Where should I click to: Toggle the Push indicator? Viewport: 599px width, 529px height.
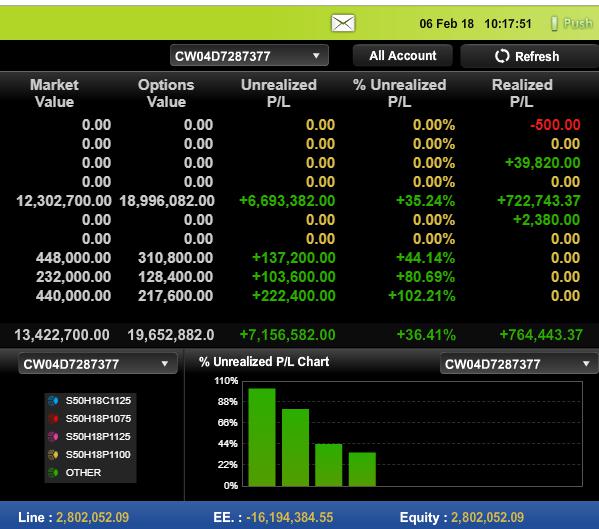(x=571, y=23)
